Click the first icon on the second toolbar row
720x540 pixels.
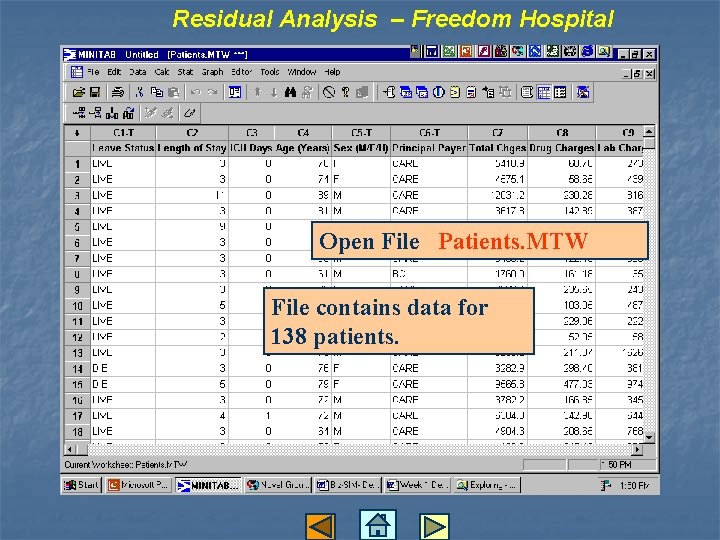pyautogui.click(x=79, y=112)
